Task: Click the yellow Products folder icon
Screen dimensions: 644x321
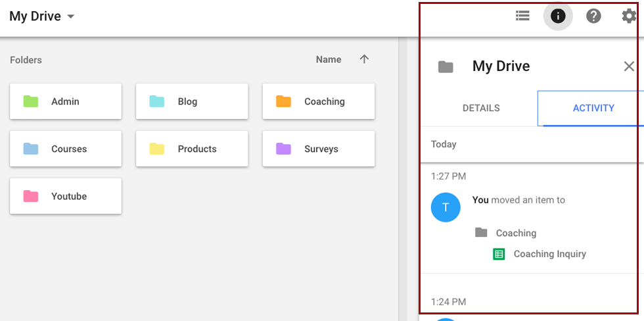Action: tap(157, 149)
